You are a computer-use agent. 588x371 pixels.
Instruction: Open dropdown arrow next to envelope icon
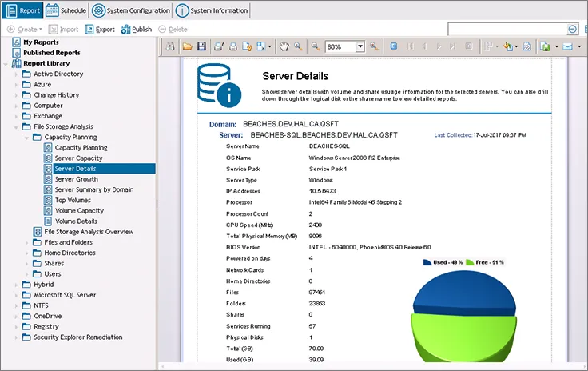tap(579, 46)
